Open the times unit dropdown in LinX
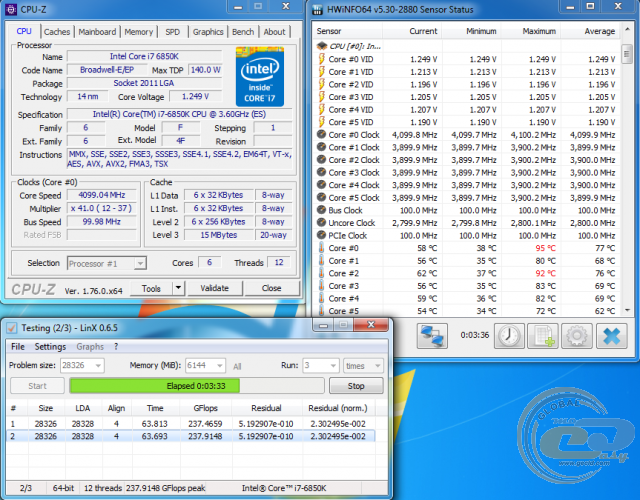640x500 pixels. (377, 366)
